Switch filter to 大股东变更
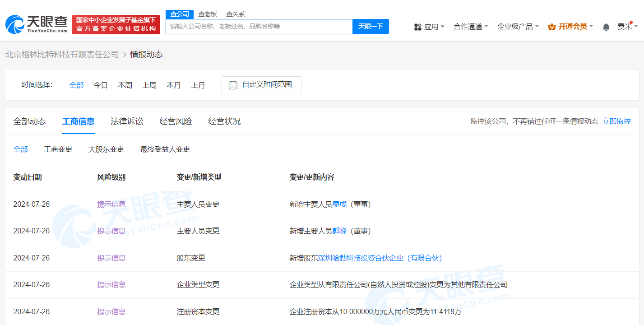The image size is (644, 325). point(106,149)
